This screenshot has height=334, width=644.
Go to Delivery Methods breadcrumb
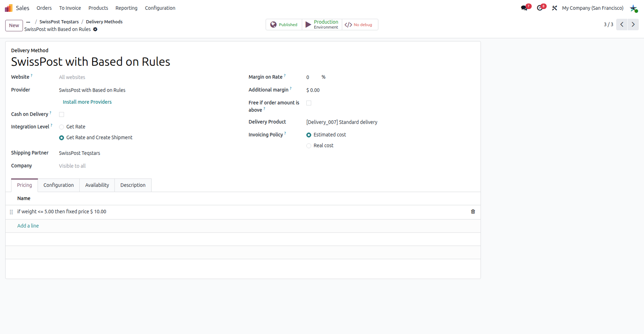(x=104, y=22)
